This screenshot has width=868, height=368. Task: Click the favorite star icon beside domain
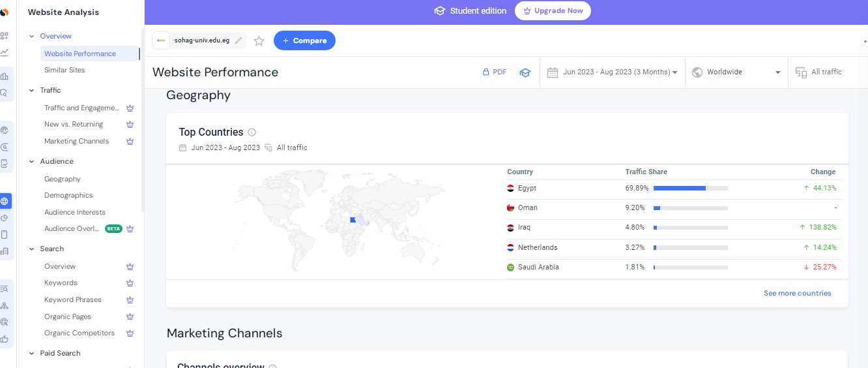point(259,41)
